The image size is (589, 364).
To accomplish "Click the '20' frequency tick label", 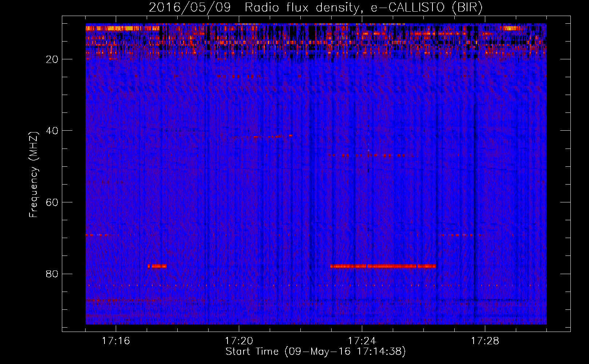I will point(52,59).
